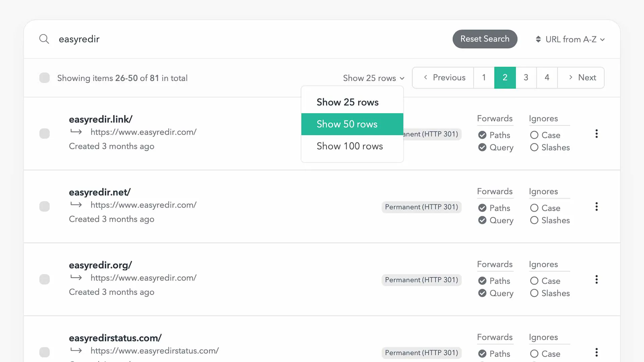Screen dimensions: 644x362
Task: Select the easyredirstatus.com/ row checkbox
Action: pyautogui.click(x=44, y=352)
